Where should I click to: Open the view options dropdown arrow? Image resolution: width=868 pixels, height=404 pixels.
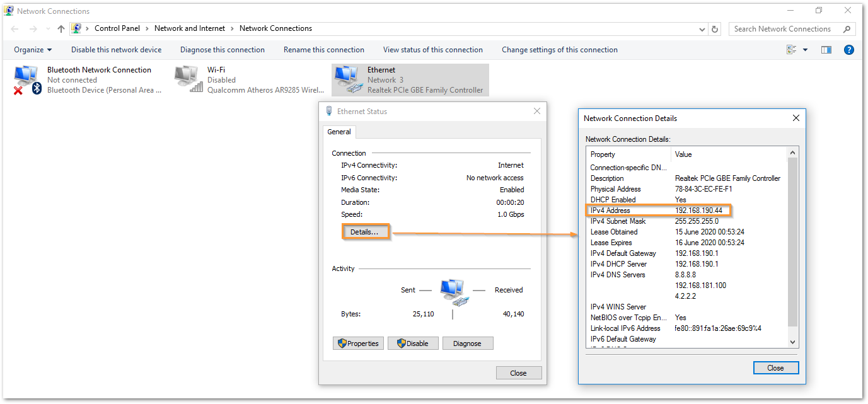click(x=805, y=50)
